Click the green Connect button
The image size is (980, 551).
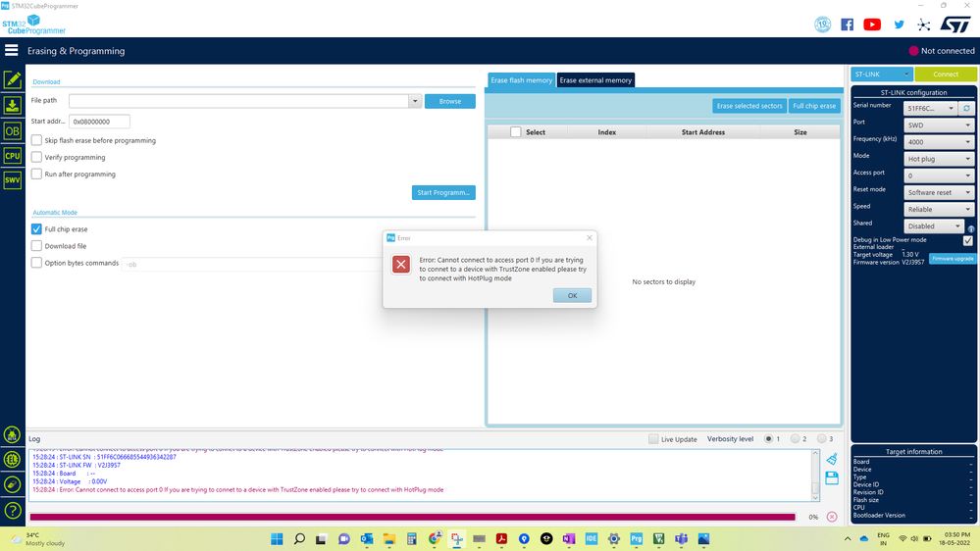[946, 74]
